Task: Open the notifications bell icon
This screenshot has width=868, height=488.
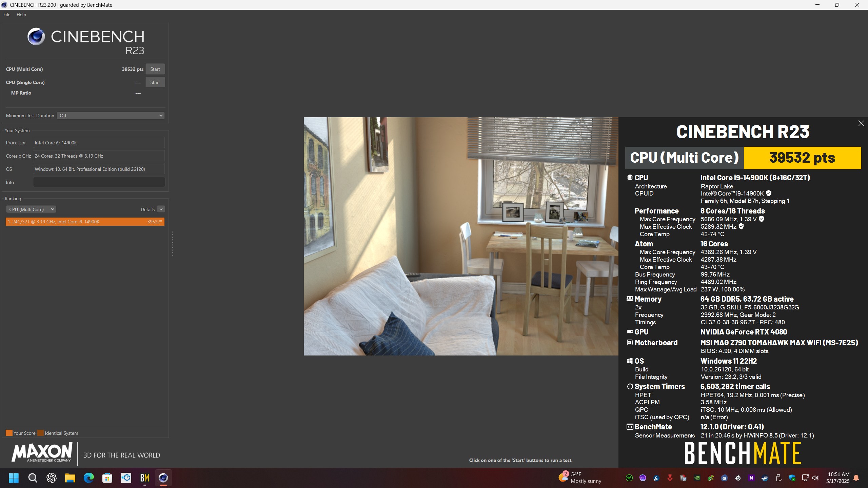Action: coord(856,478)
